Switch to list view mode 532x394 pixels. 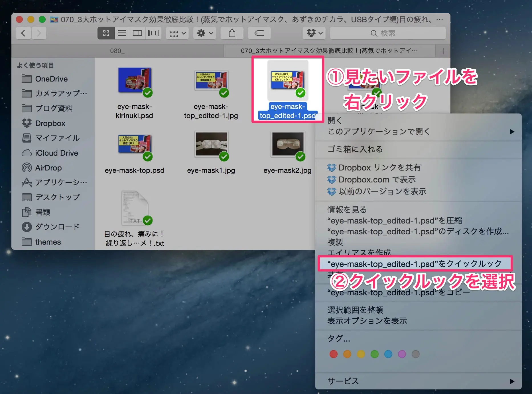122,33
